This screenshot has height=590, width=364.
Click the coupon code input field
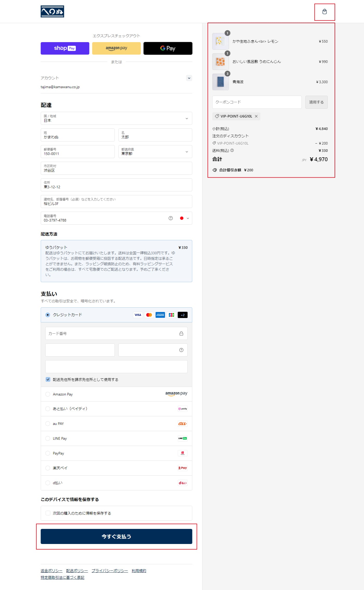tap(257, 102)
